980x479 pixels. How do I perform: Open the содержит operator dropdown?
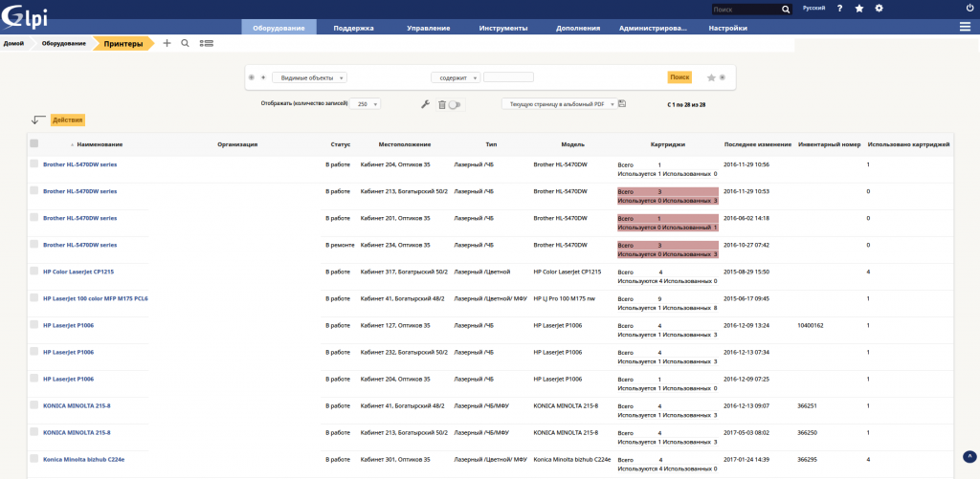[x=456, y=77]
